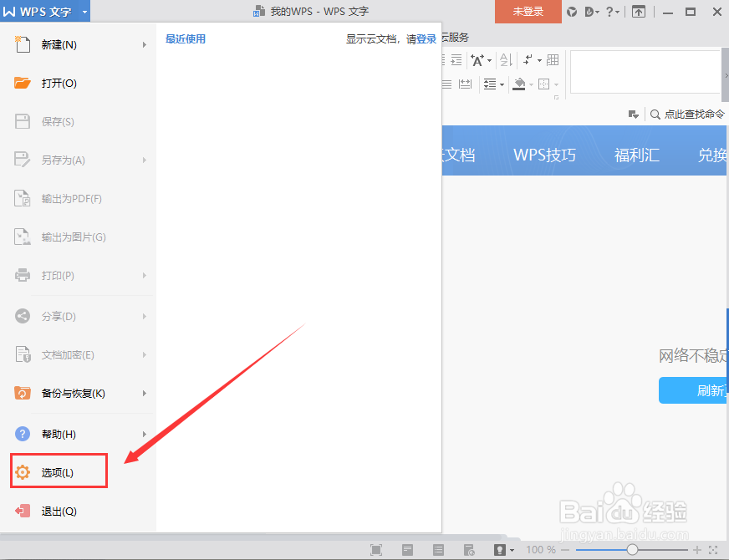This screenshot has height=560, width=729.
Task: Click the increase indent icon
Action: click(456, 60)
